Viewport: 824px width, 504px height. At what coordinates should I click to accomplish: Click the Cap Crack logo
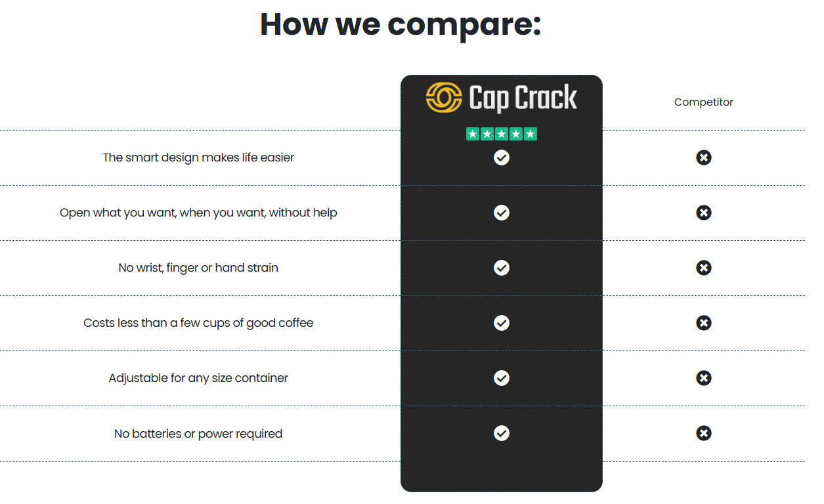tap(502, 98)
